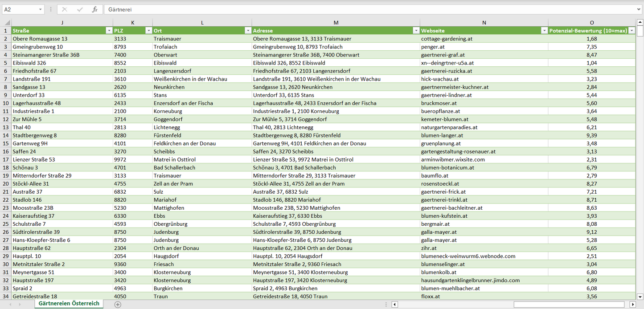This screenshot has height=309, width=644.
Task: Select row 15 header
Action: [x=6, y=143]
